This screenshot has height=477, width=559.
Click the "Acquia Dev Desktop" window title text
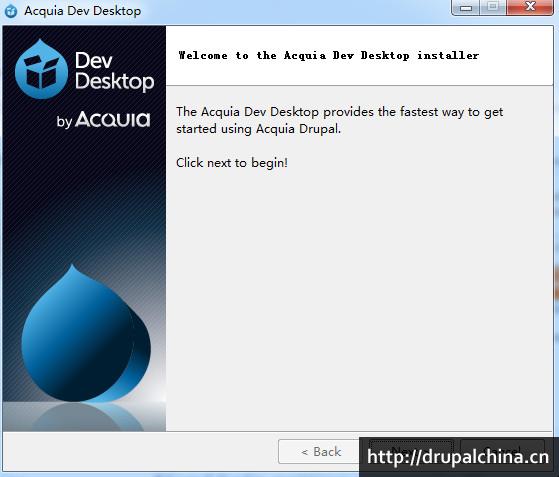pos(82,11)
